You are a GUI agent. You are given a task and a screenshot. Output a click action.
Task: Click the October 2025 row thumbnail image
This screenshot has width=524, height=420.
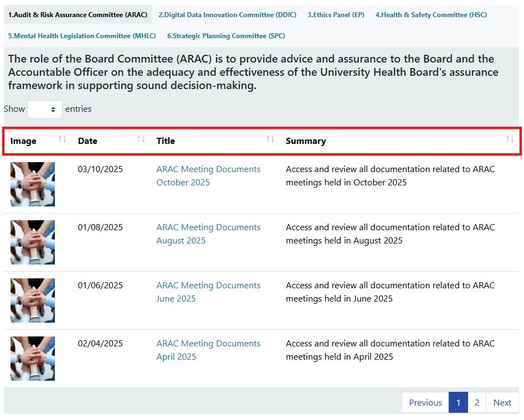click(x=33, y=184)
